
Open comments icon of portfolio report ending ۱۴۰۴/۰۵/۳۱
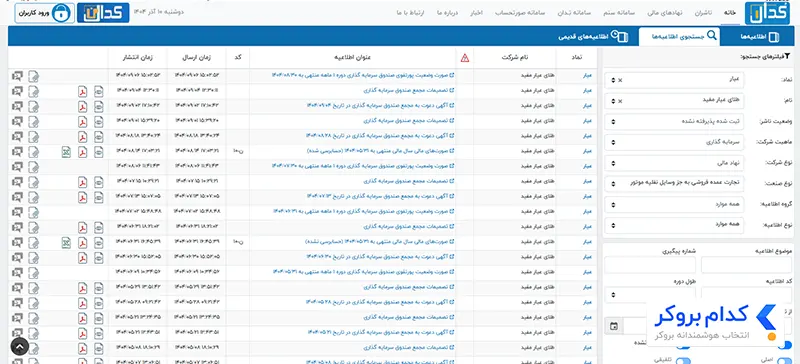[17, 273]
